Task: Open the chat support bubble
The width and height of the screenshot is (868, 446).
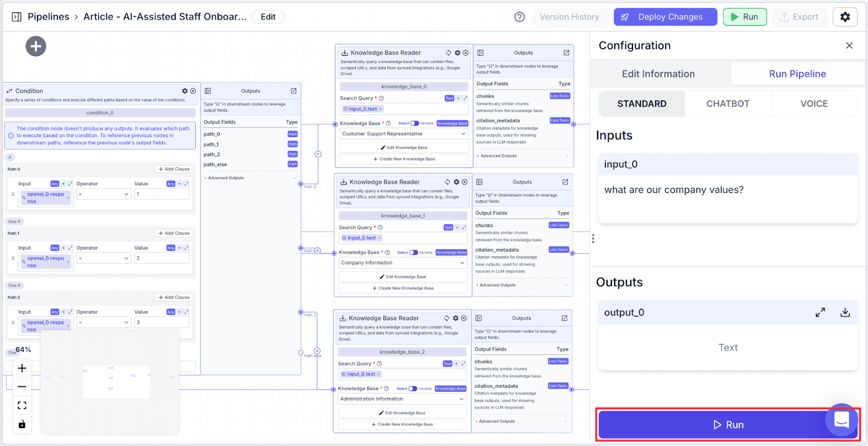Action: [842, 419]
